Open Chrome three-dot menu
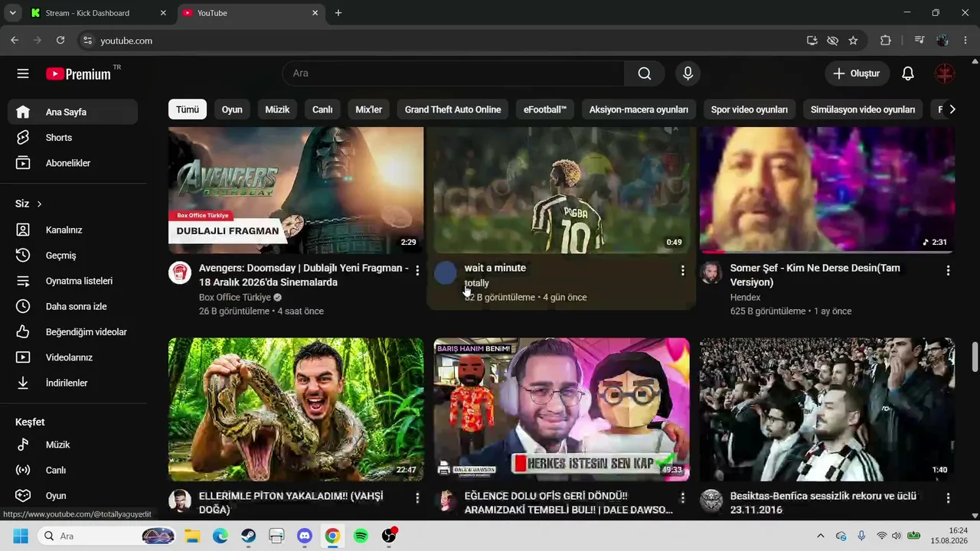 pos(965,41)
